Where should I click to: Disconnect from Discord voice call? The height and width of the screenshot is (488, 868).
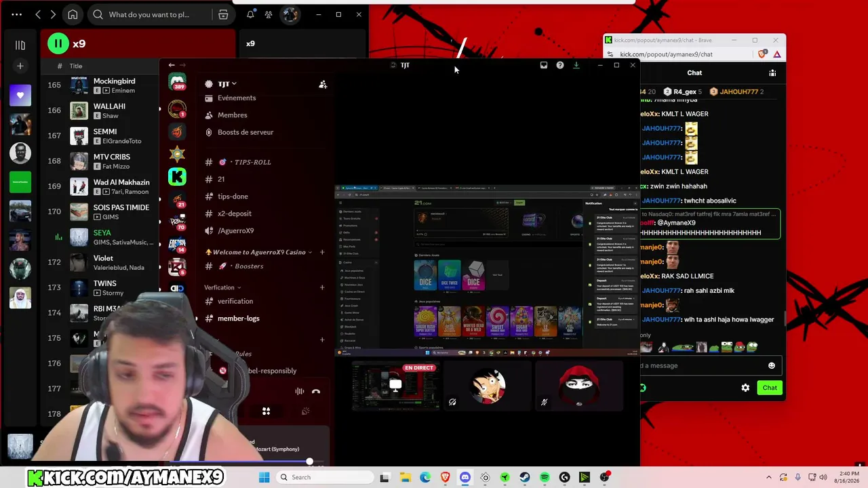pyautogui.click(x=316, y=391)
